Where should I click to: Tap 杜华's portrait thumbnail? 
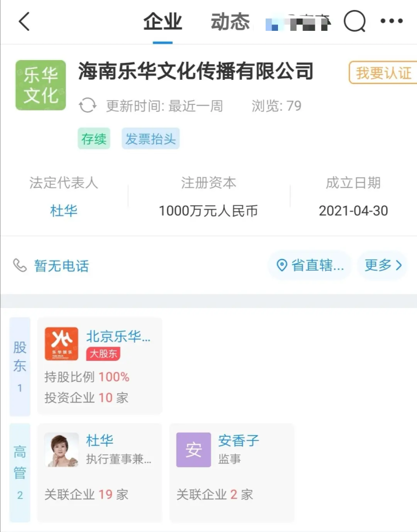(61, 450)
